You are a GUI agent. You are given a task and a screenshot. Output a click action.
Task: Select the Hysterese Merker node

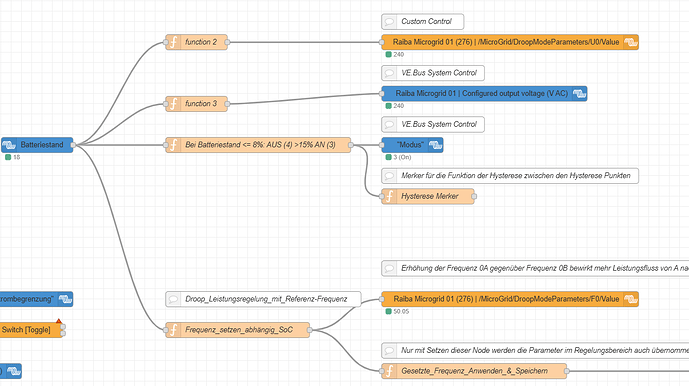[x=428, y=196]
